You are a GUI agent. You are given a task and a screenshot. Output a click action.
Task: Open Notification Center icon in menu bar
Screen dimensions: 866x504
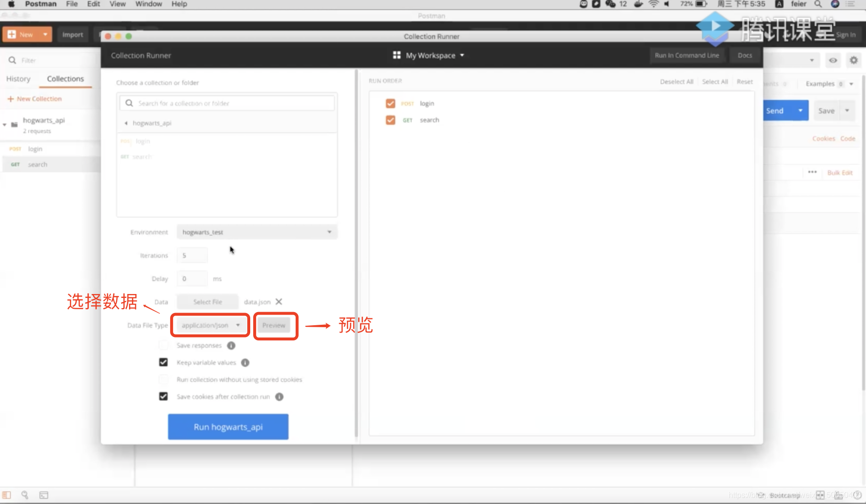tap(850, 4)
